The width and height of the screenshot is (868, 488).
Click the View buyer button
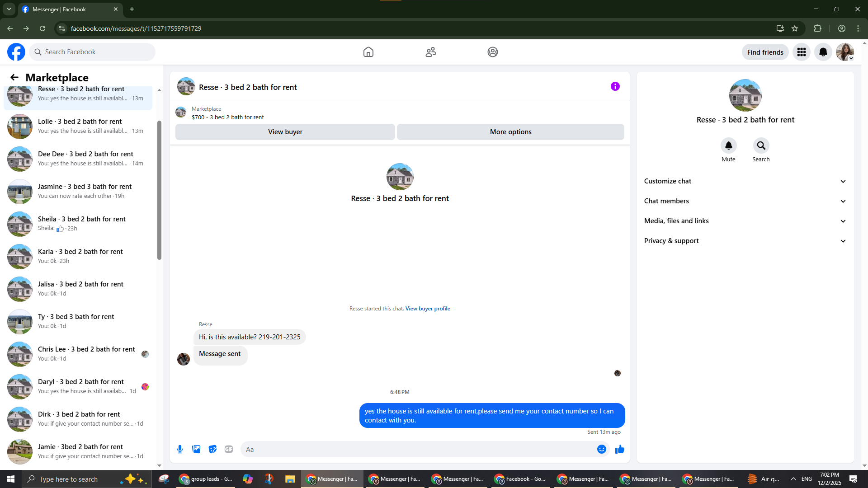point(285,132)
